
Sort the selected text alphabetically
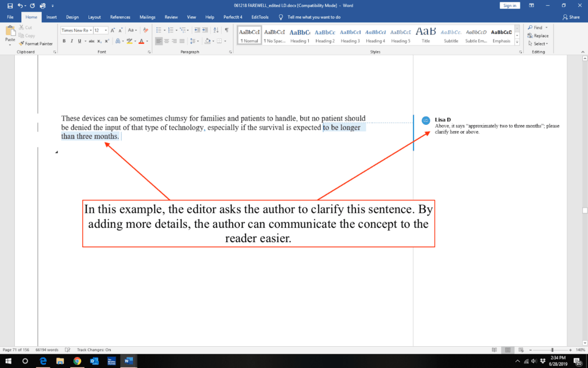click(216, 30)
